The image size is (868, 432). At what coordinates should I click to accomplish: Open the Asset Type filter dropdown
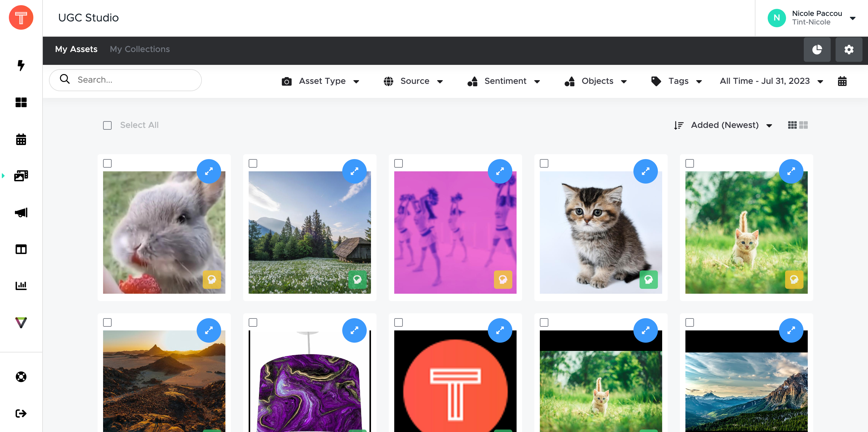point(321,81)
